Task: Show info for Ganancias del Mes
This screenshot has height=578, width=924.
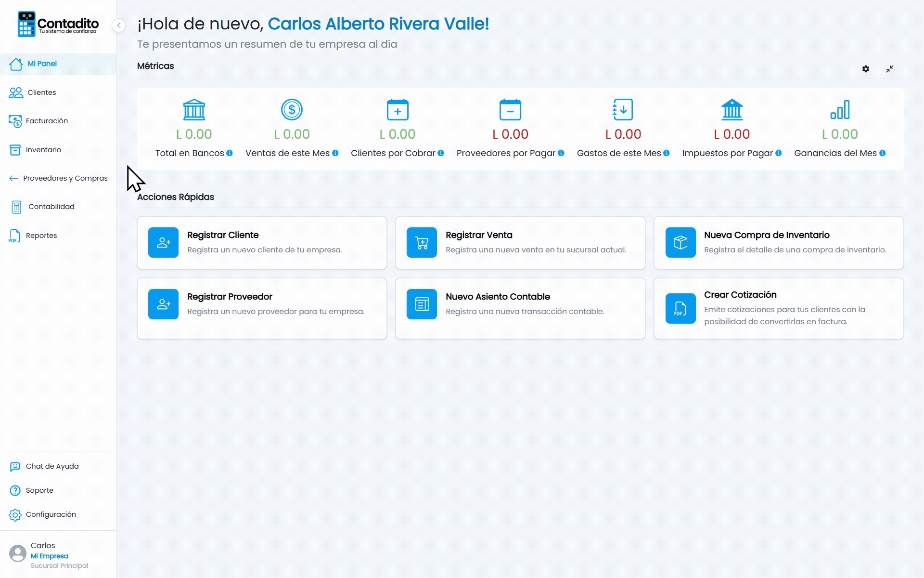Action: (x=883, y=153)
